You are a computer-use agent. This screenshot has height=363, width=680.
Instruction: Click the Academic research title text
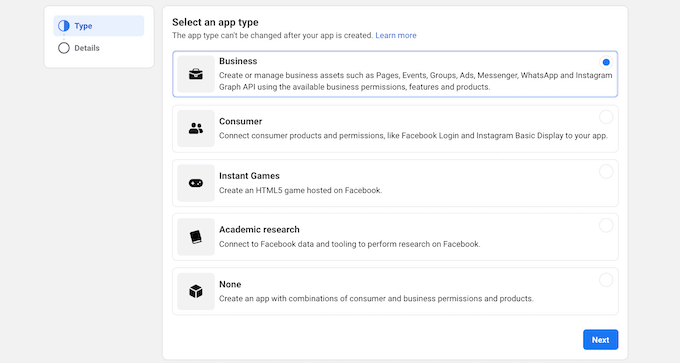(x=259, y=229)
